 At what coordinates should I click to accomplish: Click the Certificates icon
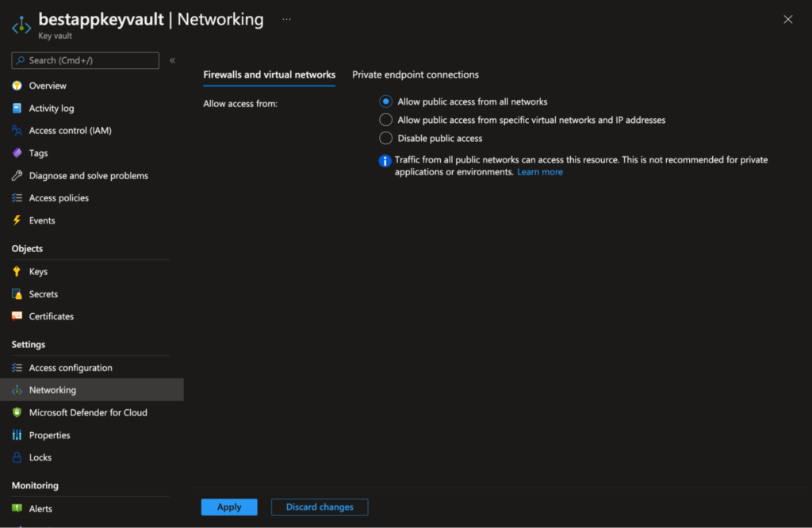point(17,316)
